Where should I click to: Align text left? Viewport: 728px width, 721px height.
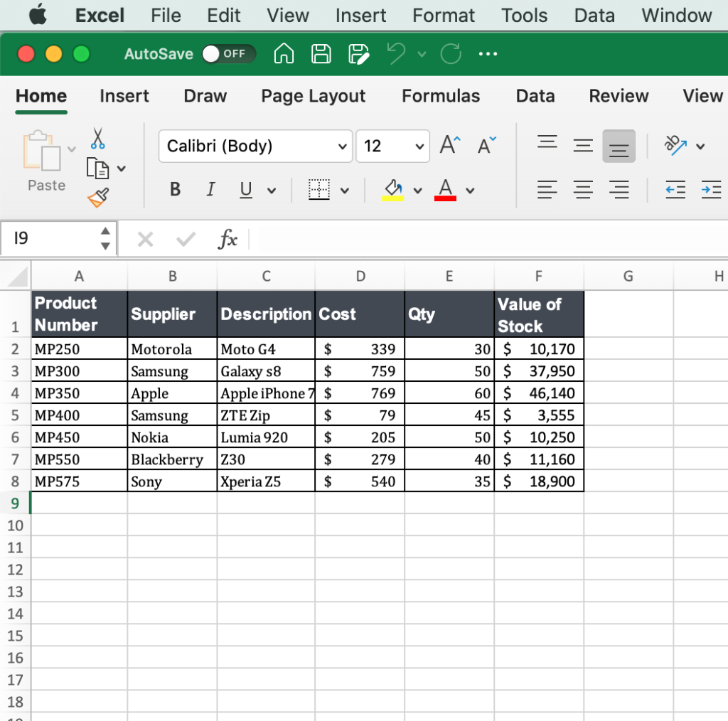(547, 189)
